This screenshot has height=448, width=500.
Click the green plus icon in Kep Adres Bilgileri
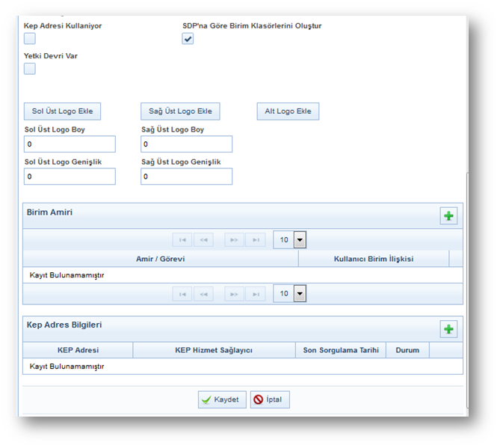pyautogui.click(x=448, y=329)
